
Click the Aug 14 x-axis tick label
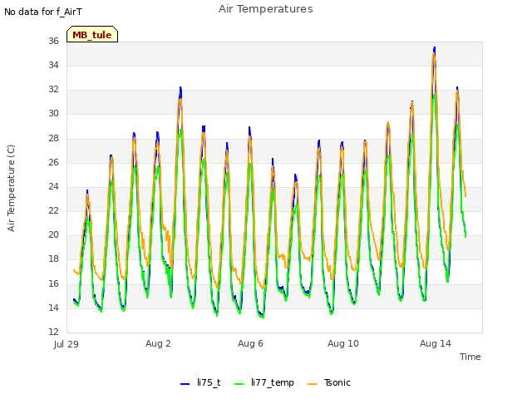tap(436, 343)
